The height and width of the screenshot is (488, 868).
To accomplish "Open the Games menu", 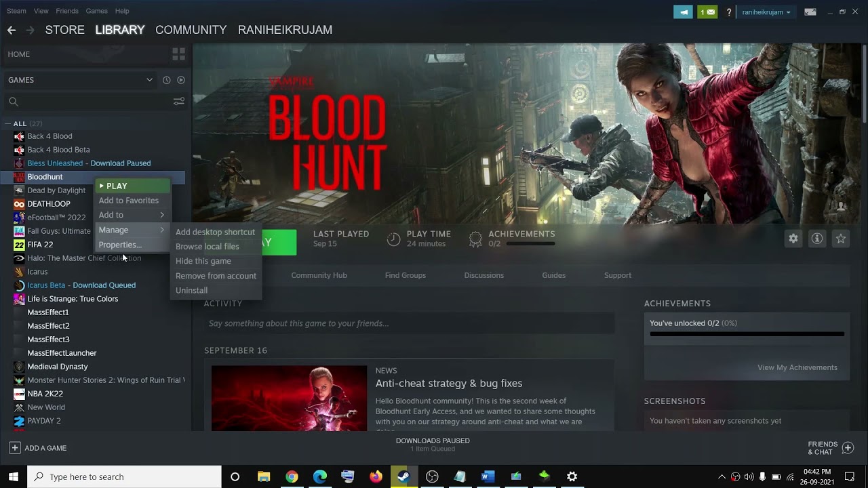I will (97, 11).
